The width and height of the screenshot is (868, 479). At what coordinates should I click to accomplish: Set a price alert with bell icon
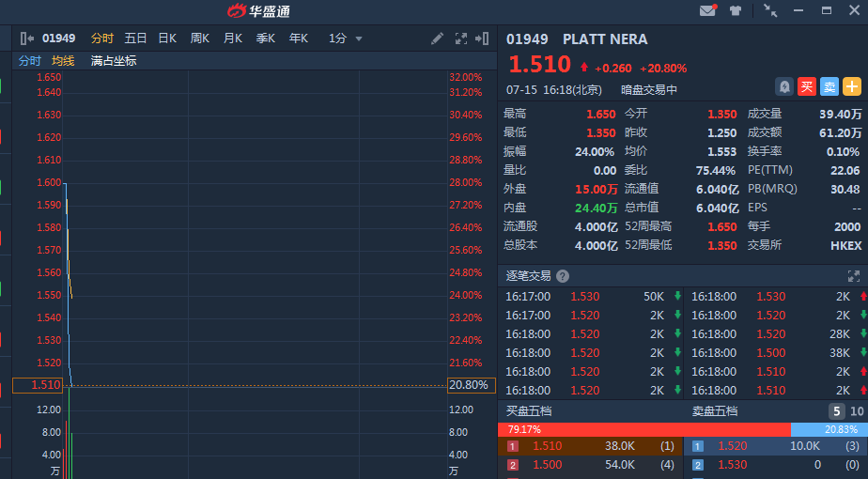(x=783, y=86)
